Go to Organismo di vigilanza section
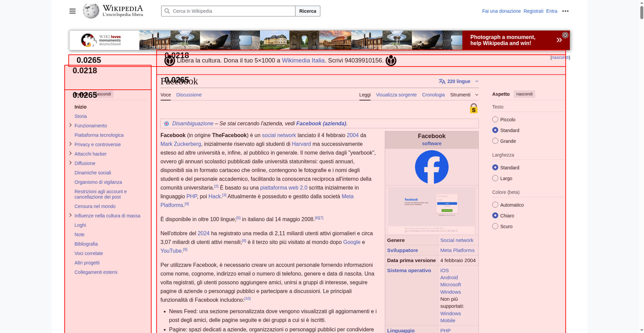Screen dimensions: 644x333 click(x=98, y=182)
